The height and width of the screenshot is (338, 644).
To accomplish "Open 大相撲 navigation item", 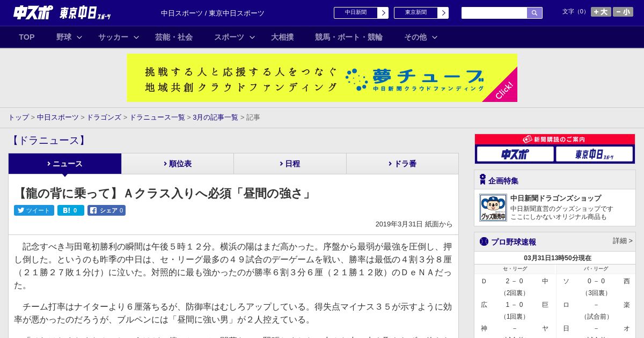I will point(282,37).
